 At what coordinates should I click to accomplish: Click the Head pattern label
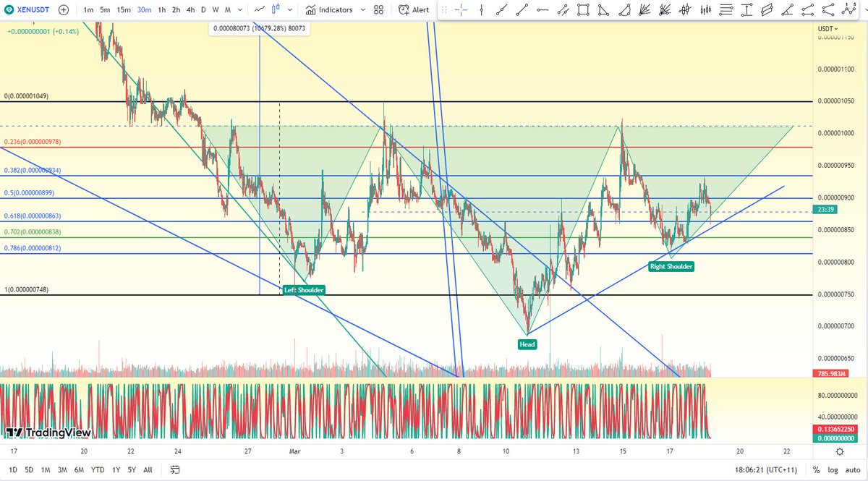(527, 344)
